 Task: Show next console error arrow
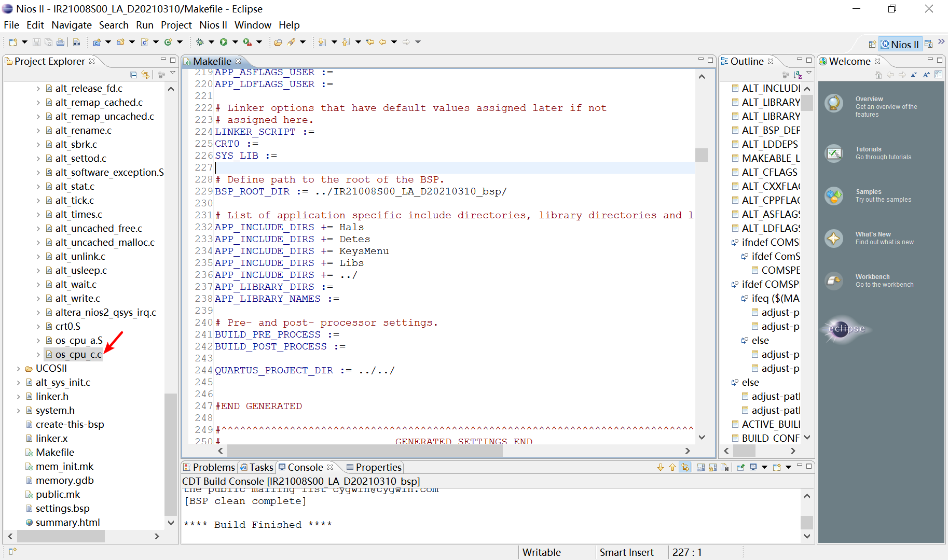click(x=661, y=467)
